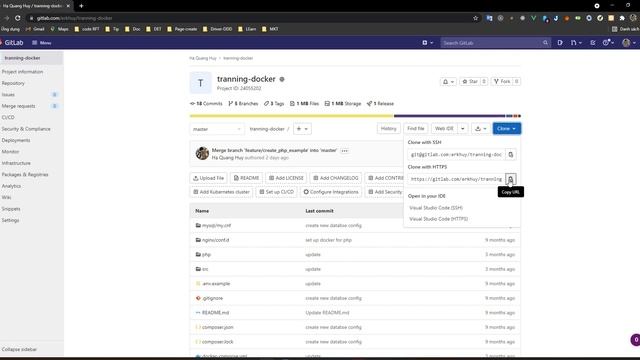Open the GitLab Menu

42,42
